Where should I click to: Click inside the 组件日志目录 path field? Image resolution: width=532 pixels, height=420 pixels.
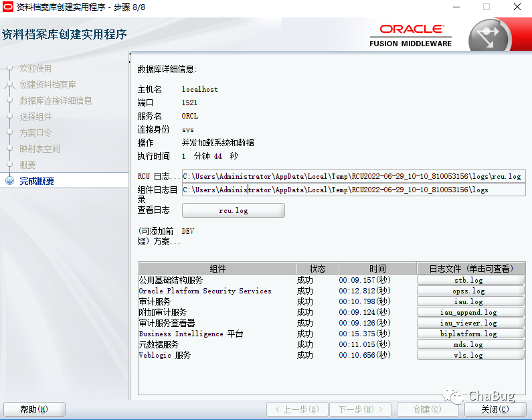[353, 190]
